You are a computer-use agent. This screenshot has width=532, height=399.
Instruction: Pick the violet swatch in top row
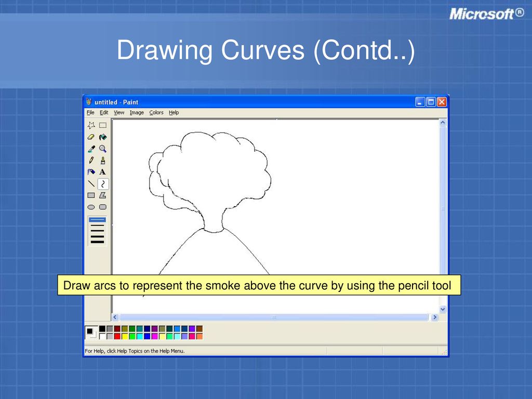[192, 328]
